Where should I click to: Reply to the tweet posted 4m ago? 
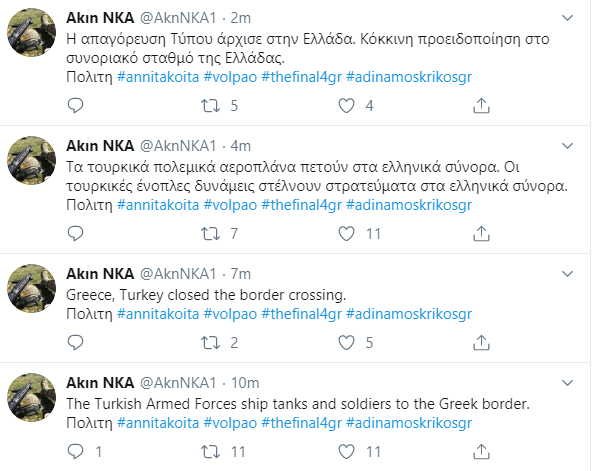click(74, 234)
